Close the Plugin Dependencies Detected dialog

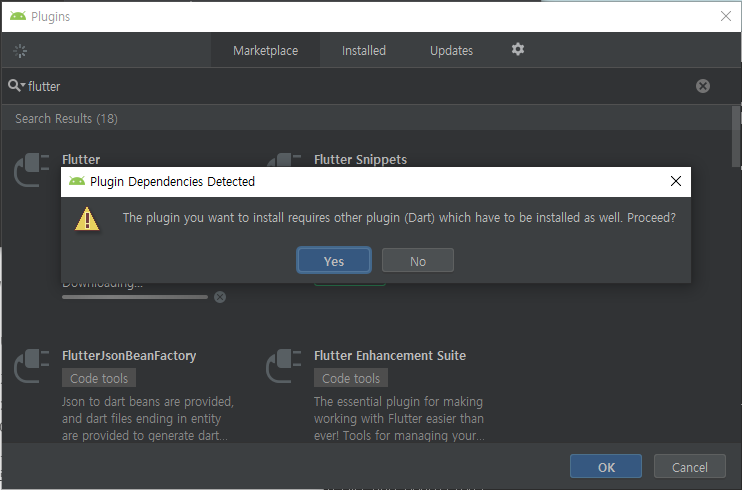click(676, 181)
